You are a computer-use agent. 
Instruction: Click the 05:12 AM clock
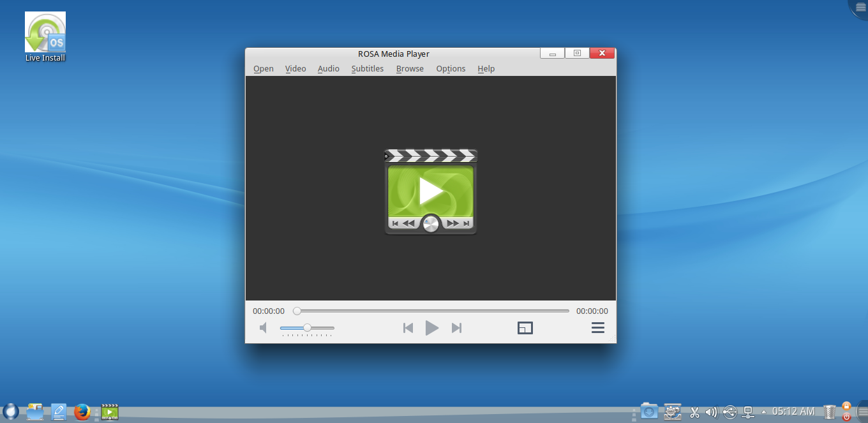point(793,412)
